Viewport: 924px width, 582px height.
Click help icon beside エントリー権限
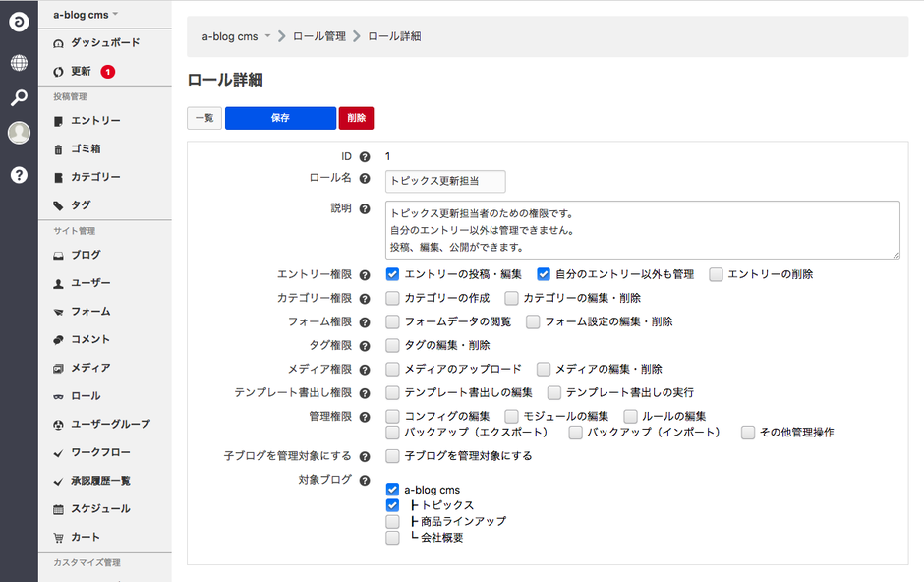365,275
